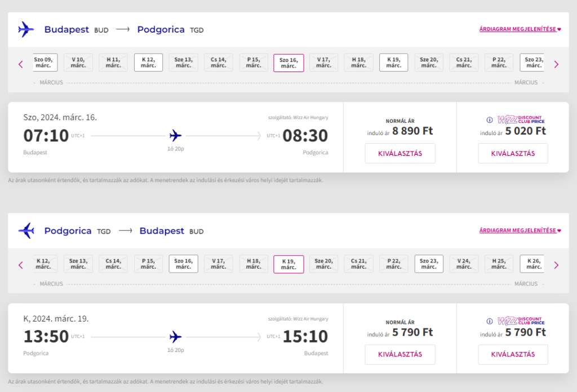This screenshot has height=392, width=577.
Task: Choose Wizz Discount Club 5 020 Ft fare
Action: coord(513,153)
